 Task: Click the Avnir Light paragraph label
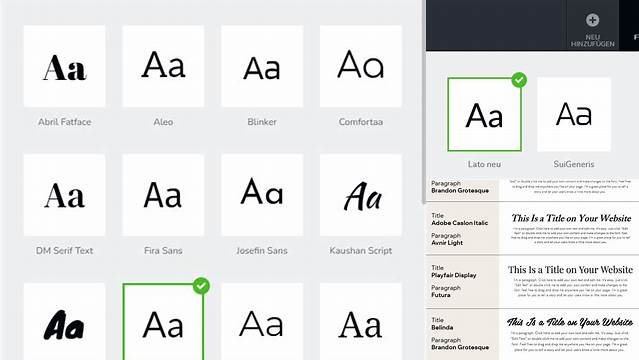tap(447, 243)
